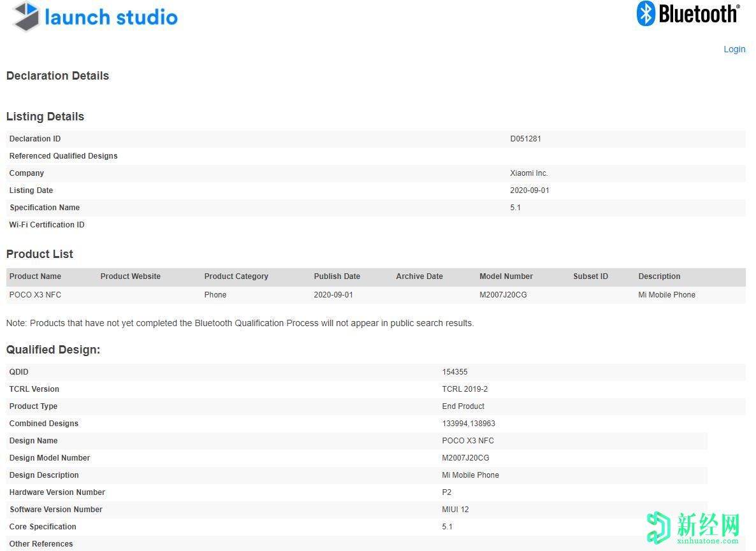This screenshot has height=551, width=756.
Task: Click the MIUI 12 software version value
Action: click(455, 510)
